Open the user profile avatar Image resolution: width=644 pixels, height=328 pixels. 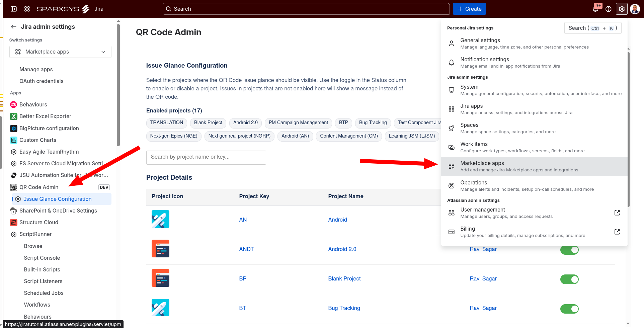635,9
